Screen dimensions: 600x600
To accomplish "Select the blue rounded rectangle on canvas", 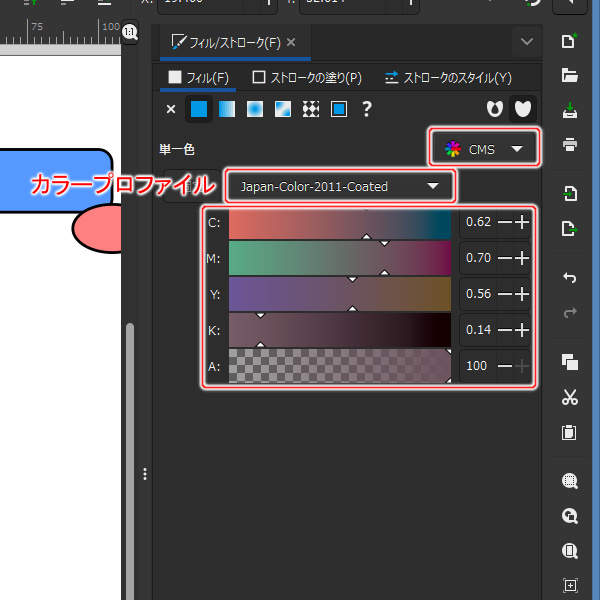I will (x=56, y=181).
